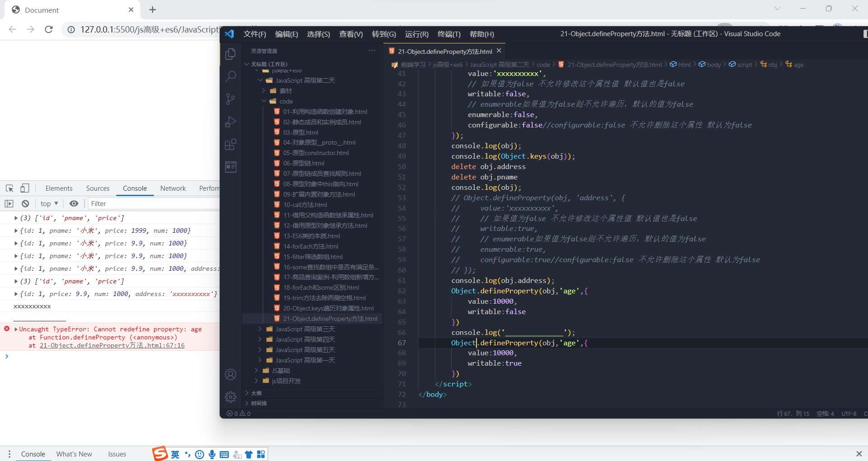Select the inspect element tool in DevTools

pyautogui.click(x=9, y=188)
